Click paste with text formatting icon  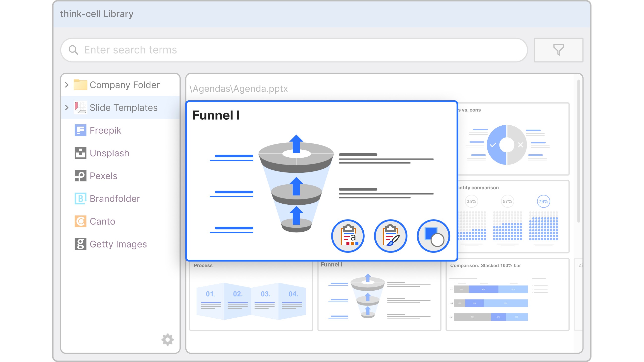point(348,236)
